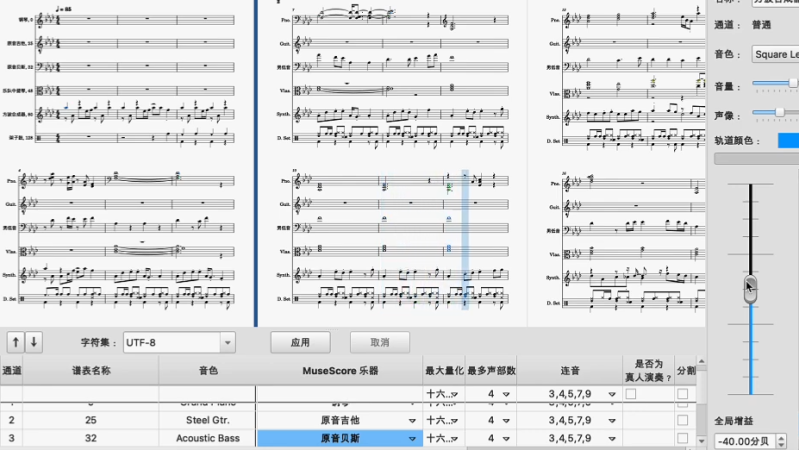Screen dimensions: 799x450
Task: Enable the 是否为真人演奏 checkbox
Action: [631, 396]
